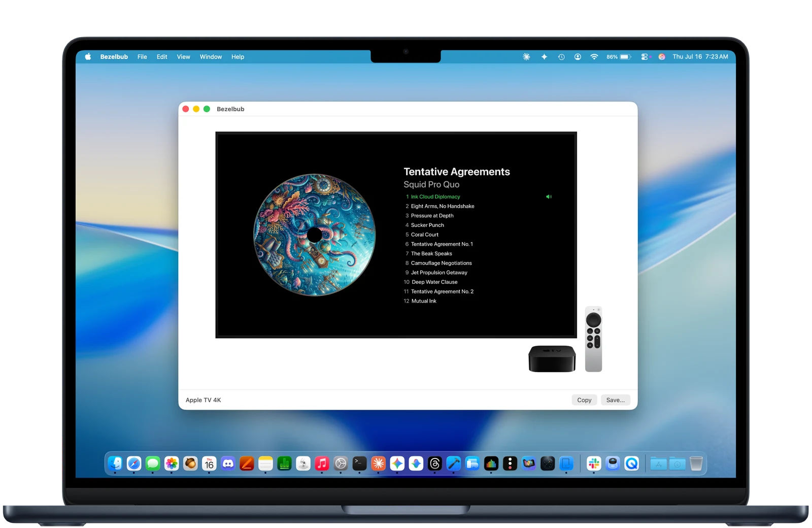Click the Time Machine menu bar icon
Screen dimensions: 812x528
[561, 57]
